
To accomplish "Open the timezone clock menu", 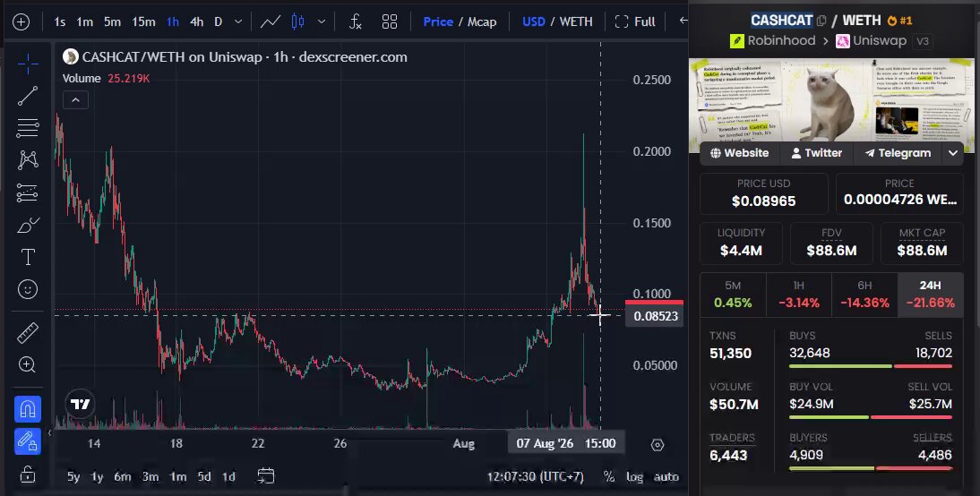I will (x=535, y=476).
